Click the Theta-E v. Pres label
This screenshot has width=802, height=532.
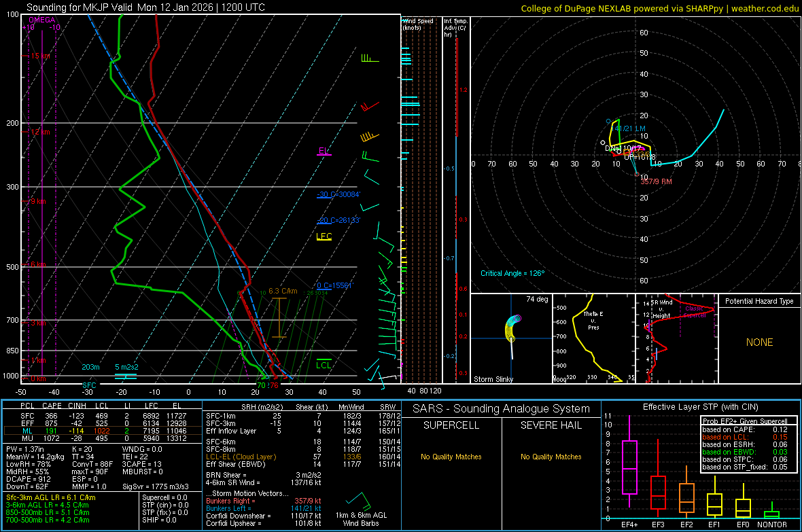point(593,320)
